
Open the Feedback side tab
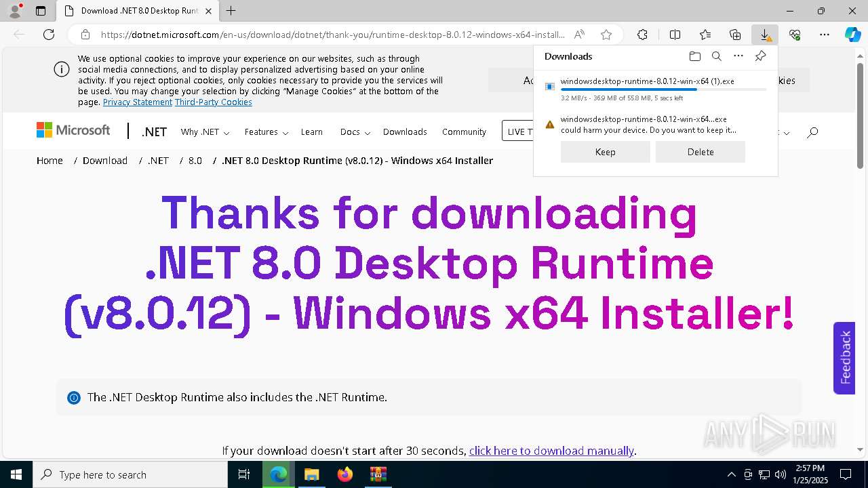pos(844,358)
